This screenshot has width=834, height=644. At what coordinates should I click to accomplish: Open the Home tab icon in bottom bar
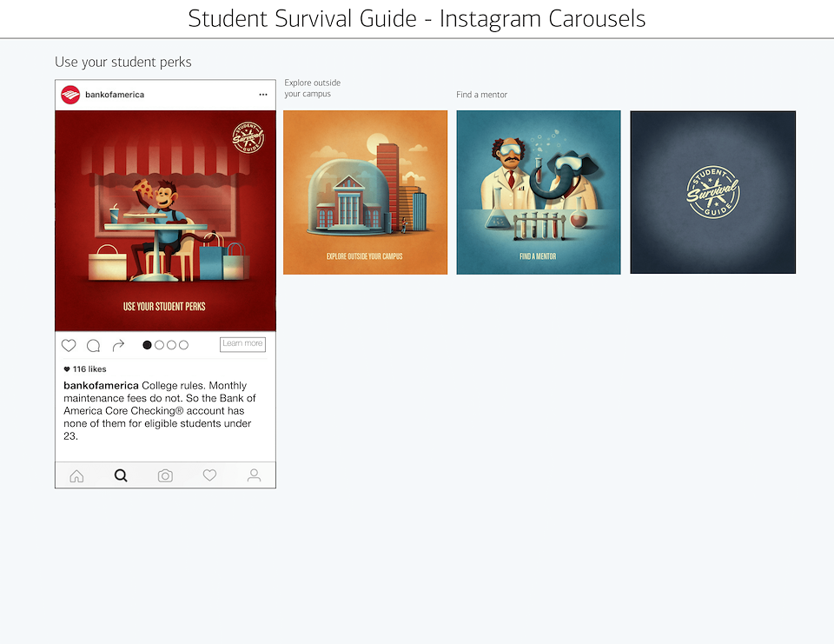point(76,475)
